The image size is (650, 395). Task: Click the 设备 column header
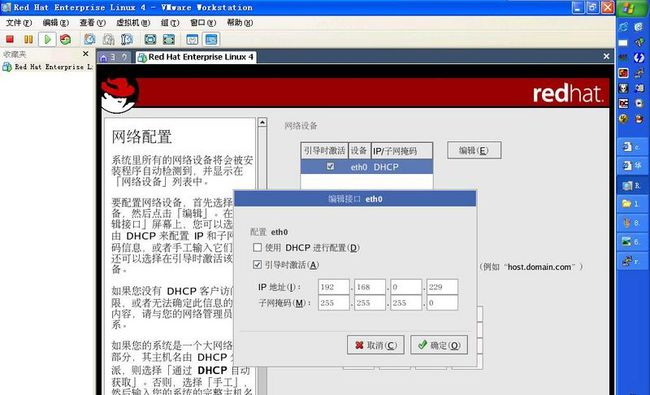[x=359, y=150]
